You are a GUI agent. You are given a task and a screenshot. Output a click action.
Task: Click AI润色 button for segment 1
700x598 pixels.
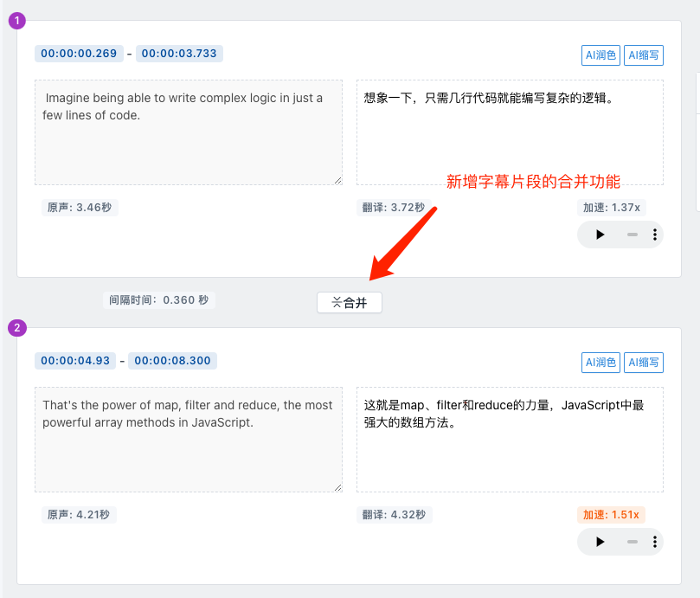[x=600, y=55]
